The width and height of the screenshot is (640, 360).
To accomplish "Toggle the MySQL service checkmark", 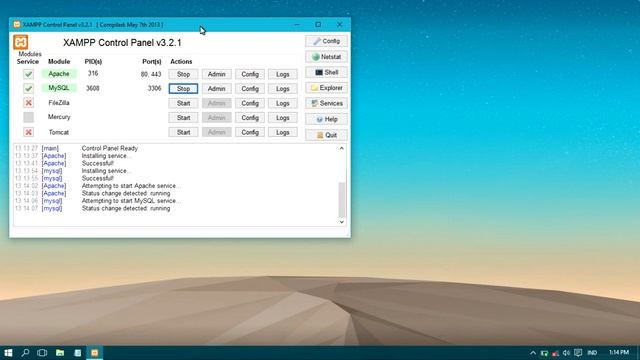I will coord(28,88).
